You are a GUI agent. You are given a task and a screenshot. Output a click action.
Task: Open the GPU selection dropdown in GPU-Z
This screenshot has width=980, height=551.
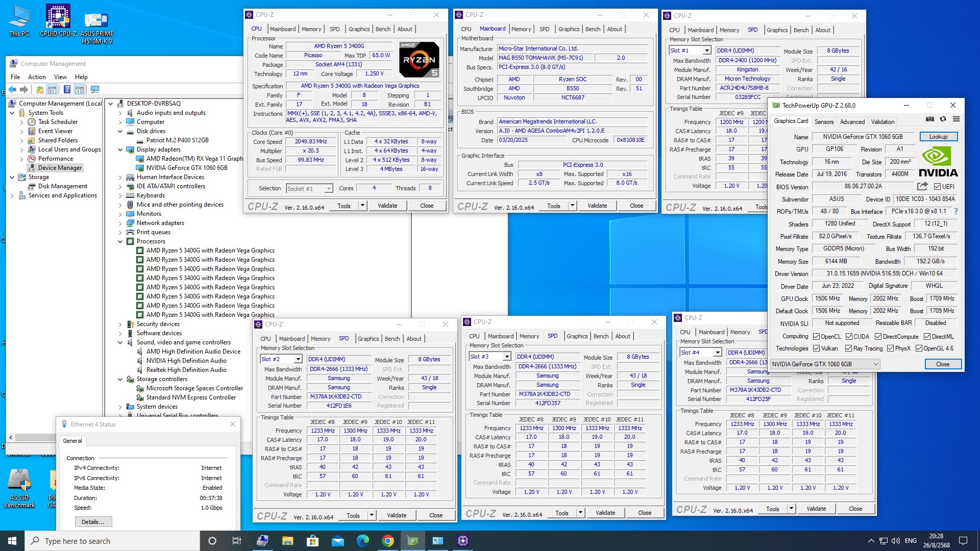pyautogui.click(x=875, y=364)
